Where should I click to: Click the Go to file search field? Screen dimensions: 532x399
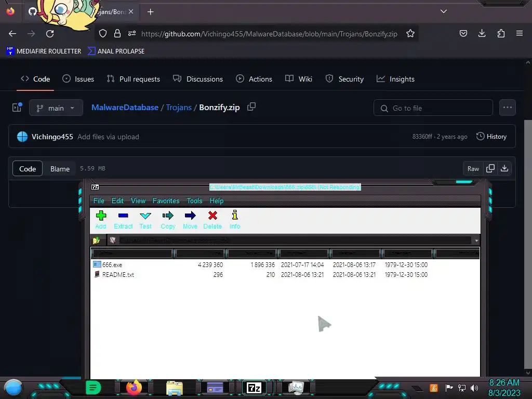coord(433,108)
